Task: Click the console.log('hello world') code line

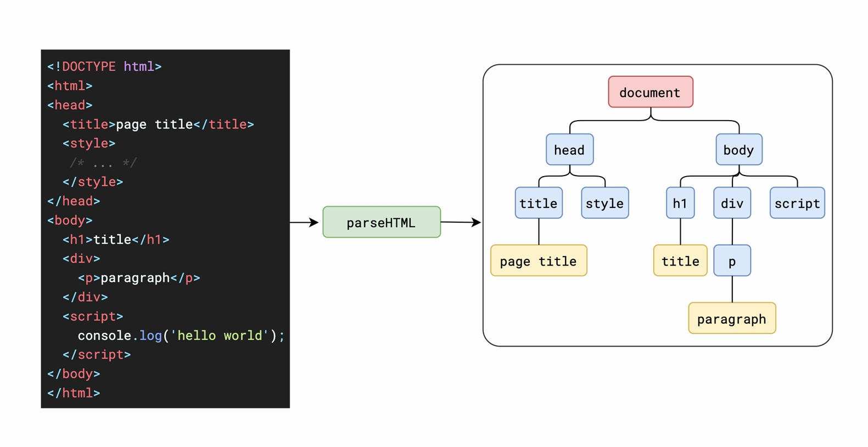Action: pyautogui.click(x=181, y=335)
